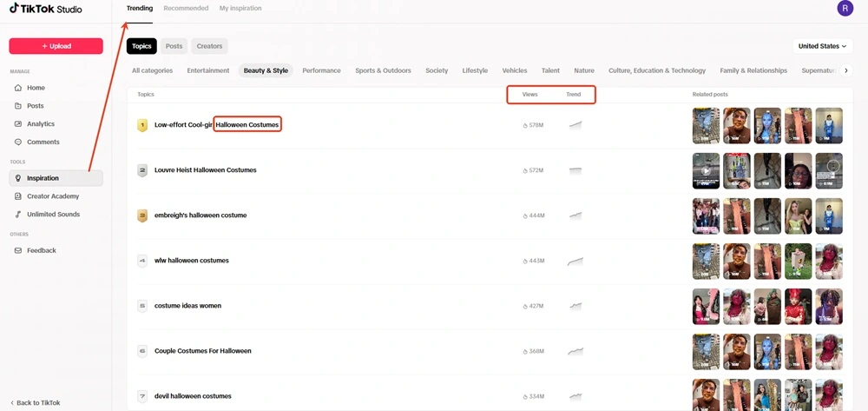Filter by Entertainment category
This screenshot has width=868, height=411.
point(208,70)
